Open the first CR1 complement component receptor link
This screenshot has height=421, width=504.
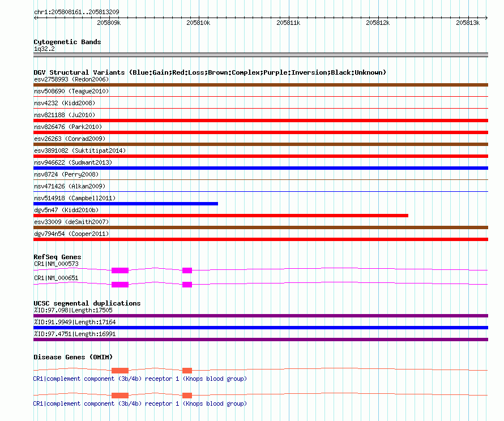(140, 379)
